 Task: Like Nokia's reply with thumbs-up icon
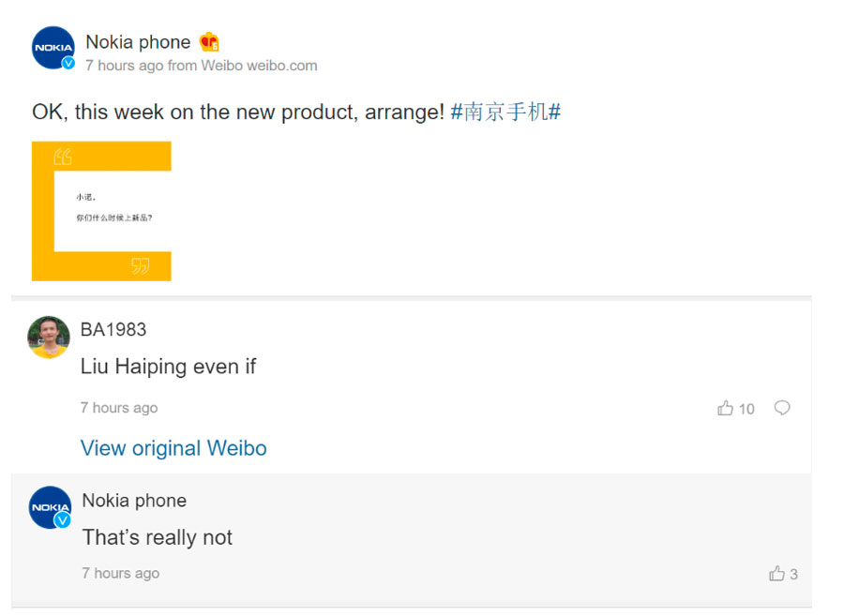pos(776,574)
